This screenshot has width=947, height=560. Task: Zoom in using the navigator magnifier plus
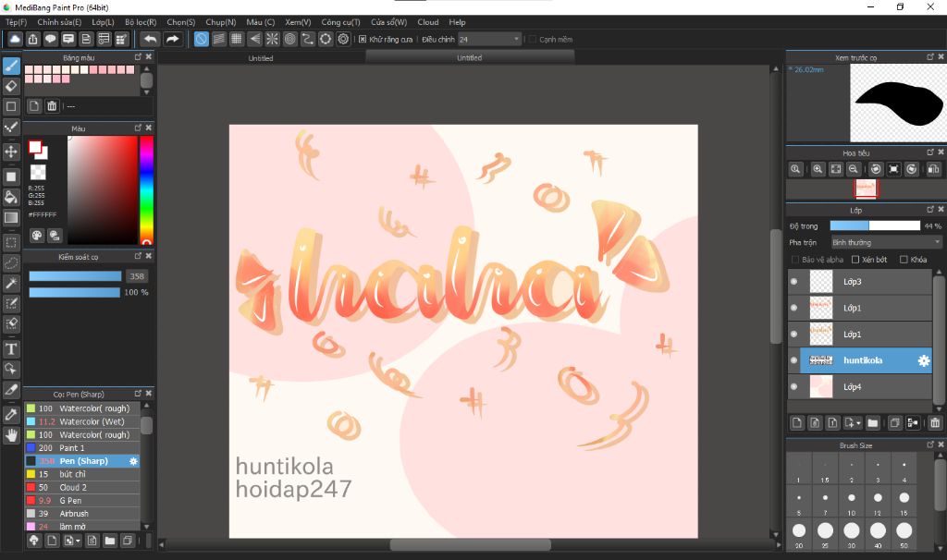(x=818, y=169)
